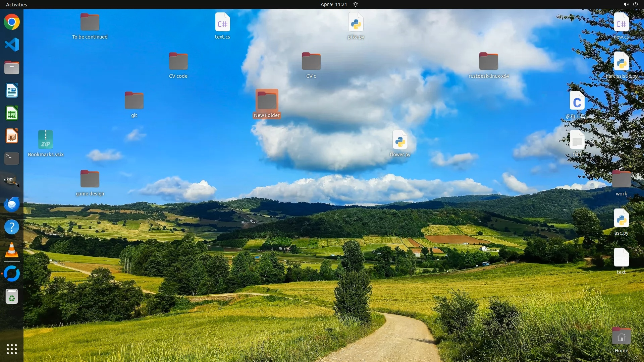Toggle the notification bell indicator

coord(356,4)
